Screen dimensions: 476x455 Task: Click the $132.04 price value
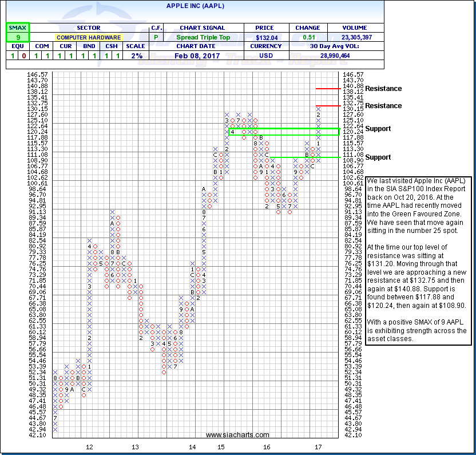(260, 37)
